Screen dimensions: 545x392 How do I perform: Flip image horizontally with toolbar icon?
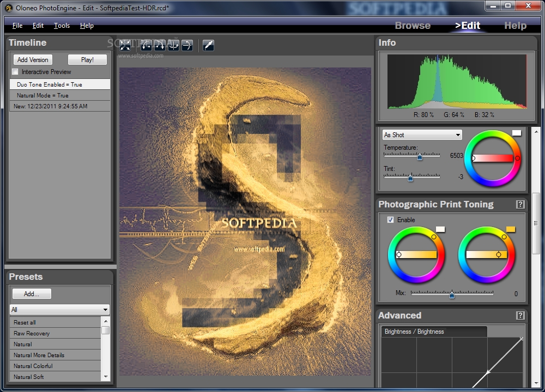[x=173, y=45]
